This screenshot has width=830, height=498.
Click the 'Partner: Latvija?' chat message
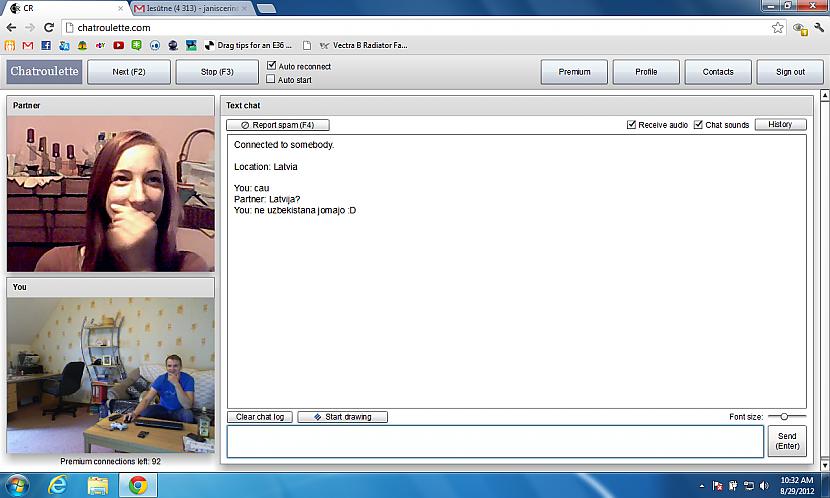[267, 199]
